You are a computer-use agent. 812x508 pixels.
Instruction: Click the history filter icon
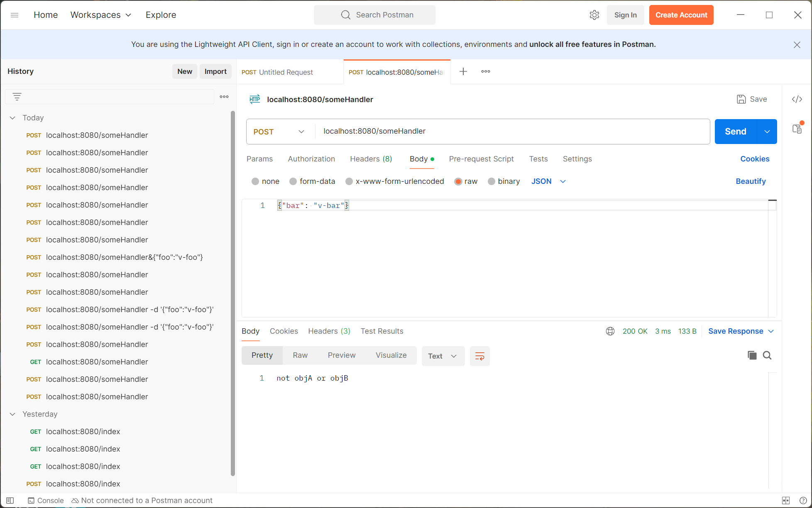tap(17, 97)
